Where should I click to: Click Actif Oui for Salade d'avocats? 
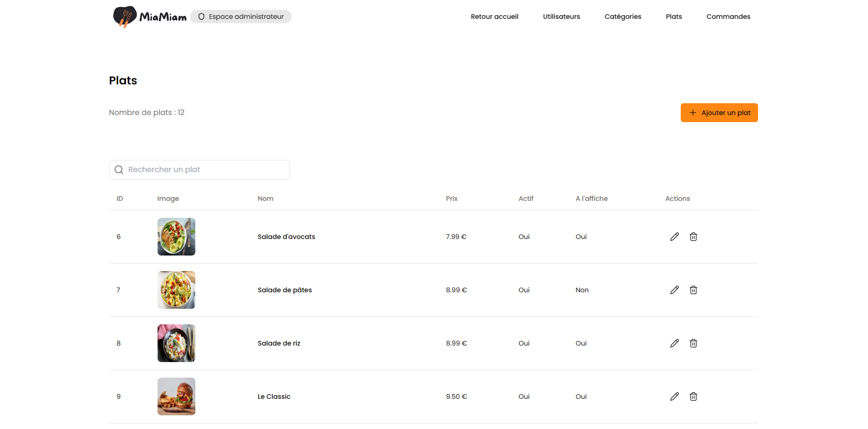coord(524,237)
